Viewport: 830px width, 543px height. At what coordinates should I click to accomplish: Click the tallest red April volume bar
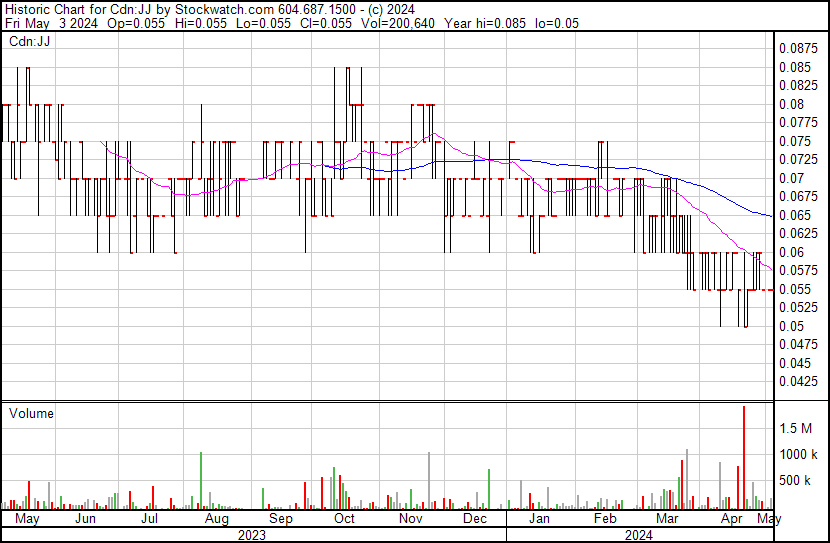tap(744, 458)
